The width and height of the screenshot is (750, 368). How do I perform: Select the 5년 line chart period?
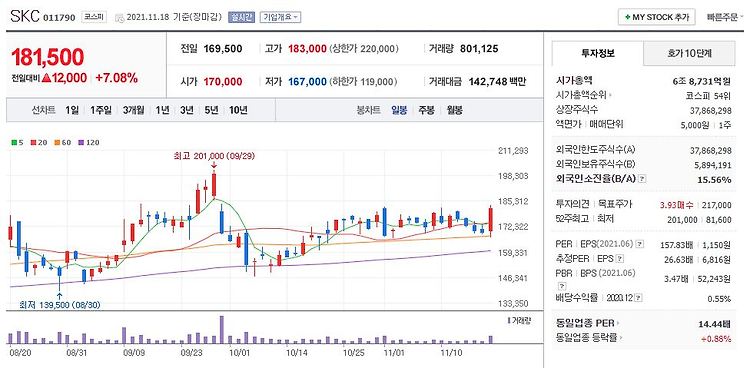pos(211,111)
